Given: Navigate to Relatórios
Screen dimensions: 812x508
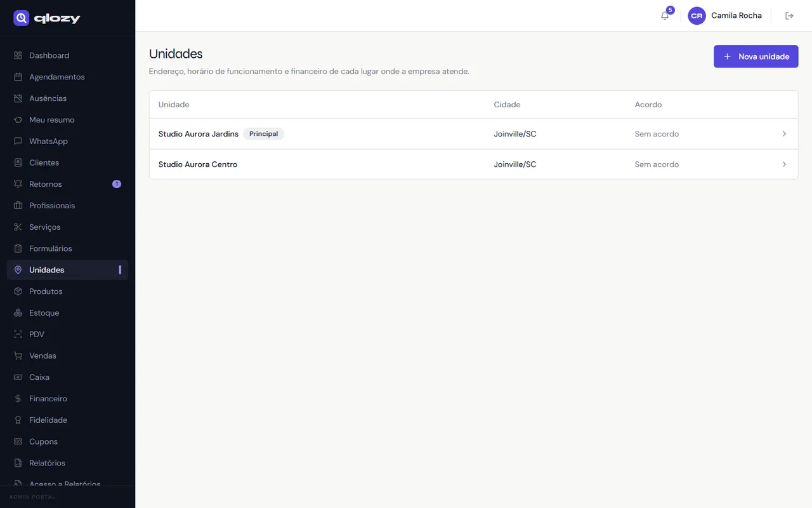Looking at the screenshot, I should click(x=67, y=463).
